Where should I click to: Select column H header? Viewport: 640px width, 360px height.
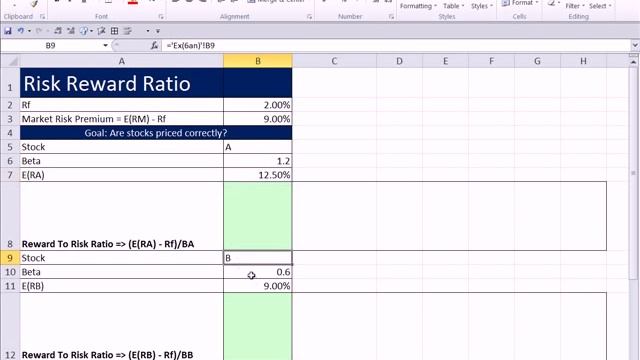coord(583,61)
